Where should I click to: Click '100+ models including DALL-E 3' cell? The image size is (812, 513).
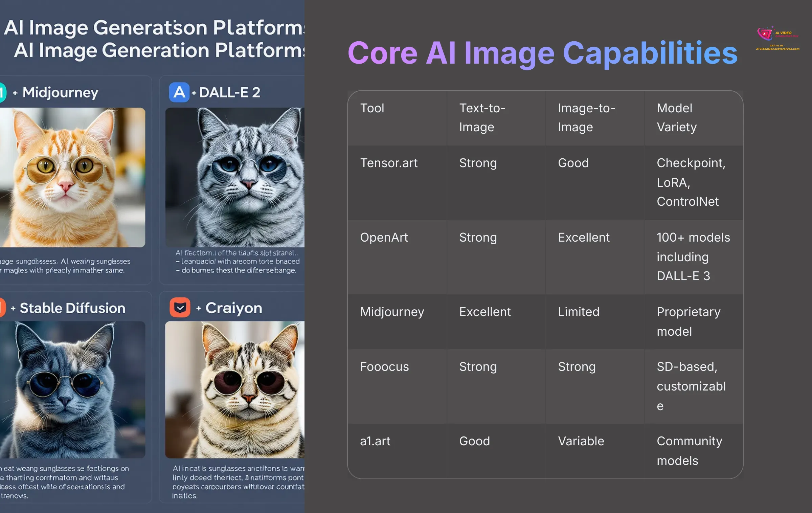click(x=693, y=257)
